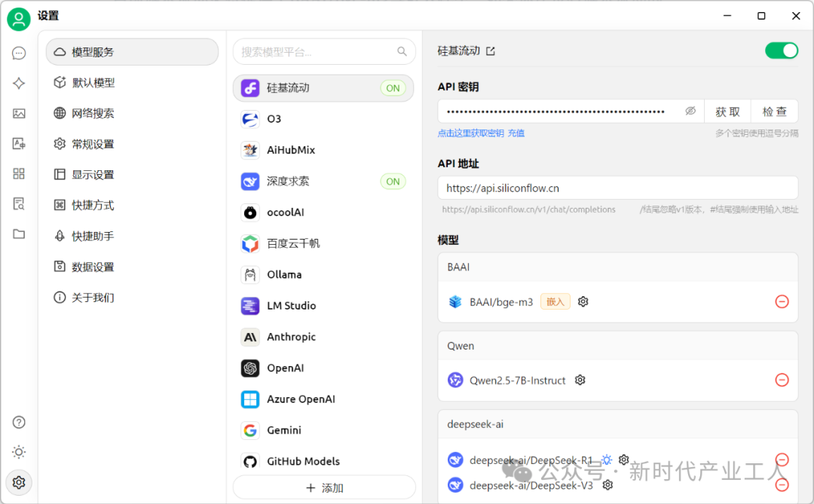Click the 充值 link

pyautogui.click(x=516, y=133)
